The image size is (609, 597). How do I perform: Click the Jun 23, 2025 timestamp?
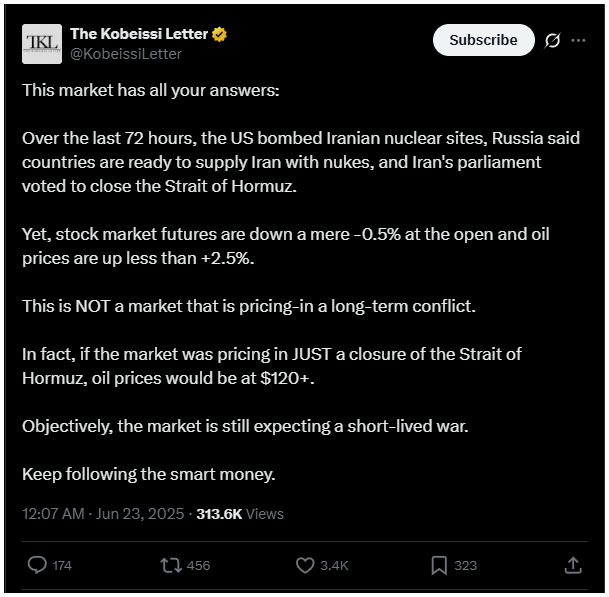point(103,514)
